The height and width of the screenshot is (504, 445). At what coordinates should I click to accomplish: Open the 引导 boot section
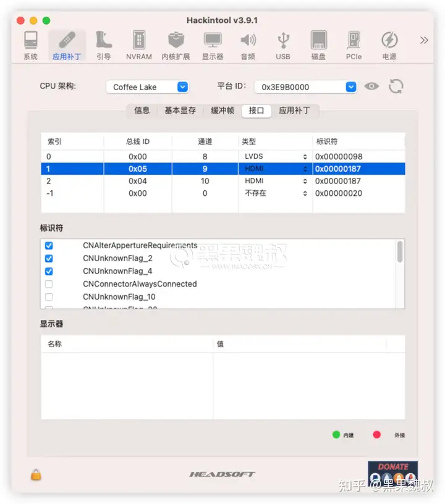click(x=104, y=45)
